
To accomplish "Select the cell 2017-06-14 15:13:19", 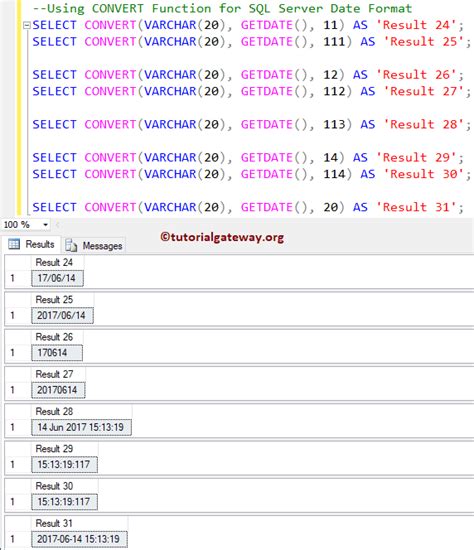I will [x=79, y=539].
